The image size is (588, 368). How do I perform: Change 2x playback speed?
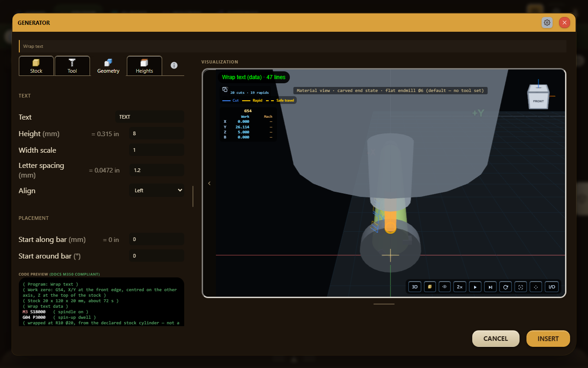coord(460,287)
